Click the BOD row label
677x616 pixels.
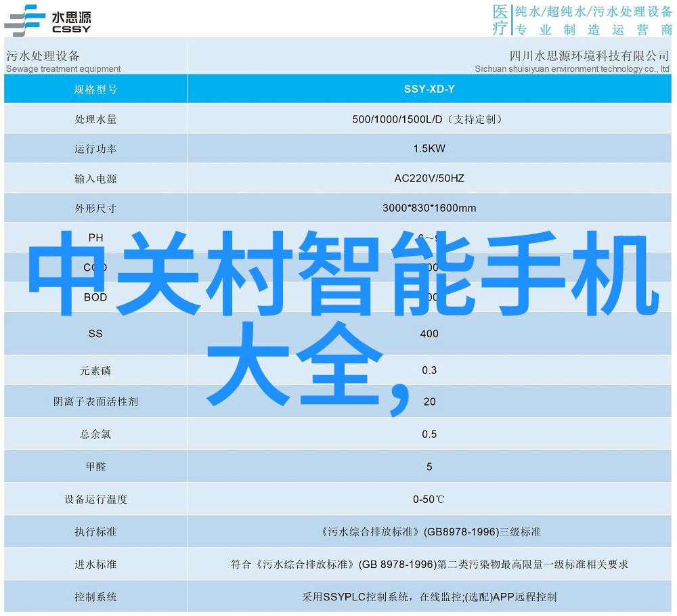95,297
